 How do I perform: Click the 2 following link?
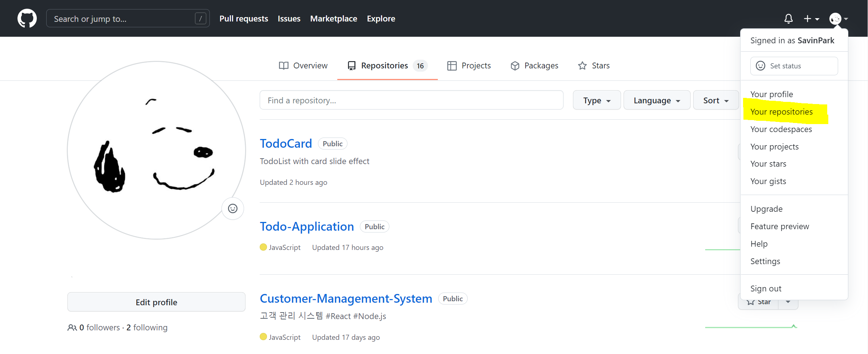coord(147,327)
